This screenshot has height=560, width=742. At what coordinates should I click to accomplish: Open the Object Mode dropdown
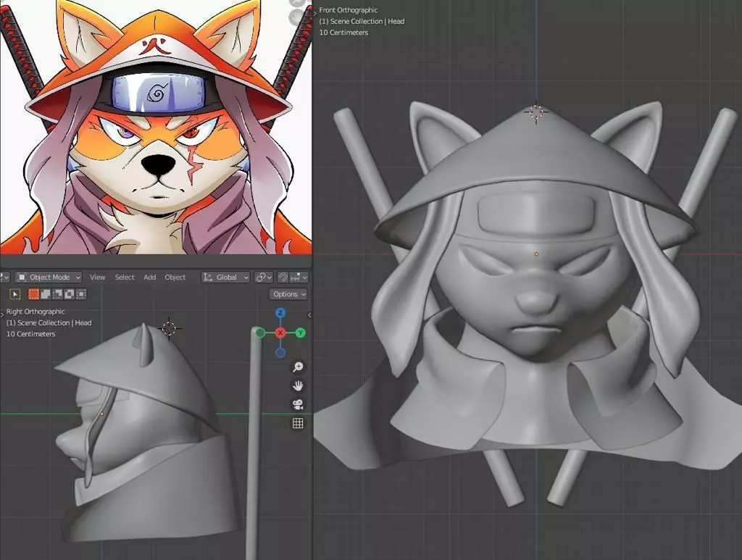coord(49,277)
